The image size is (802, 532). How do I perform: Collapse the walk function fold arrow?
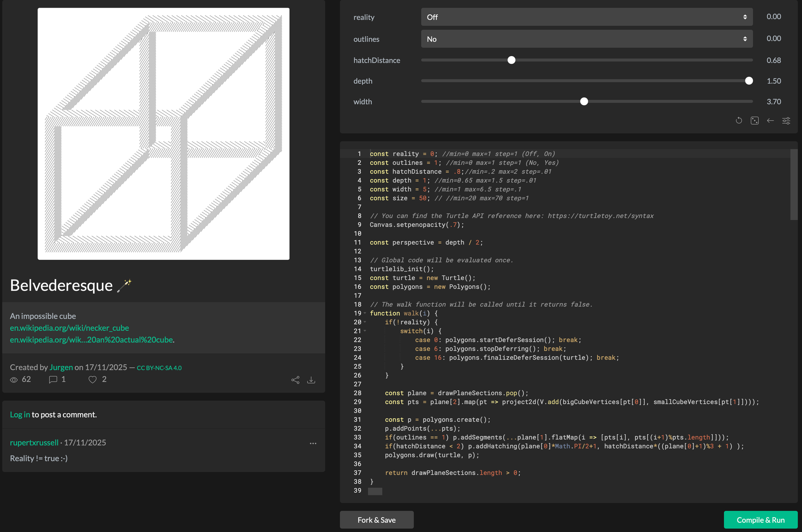365,314
